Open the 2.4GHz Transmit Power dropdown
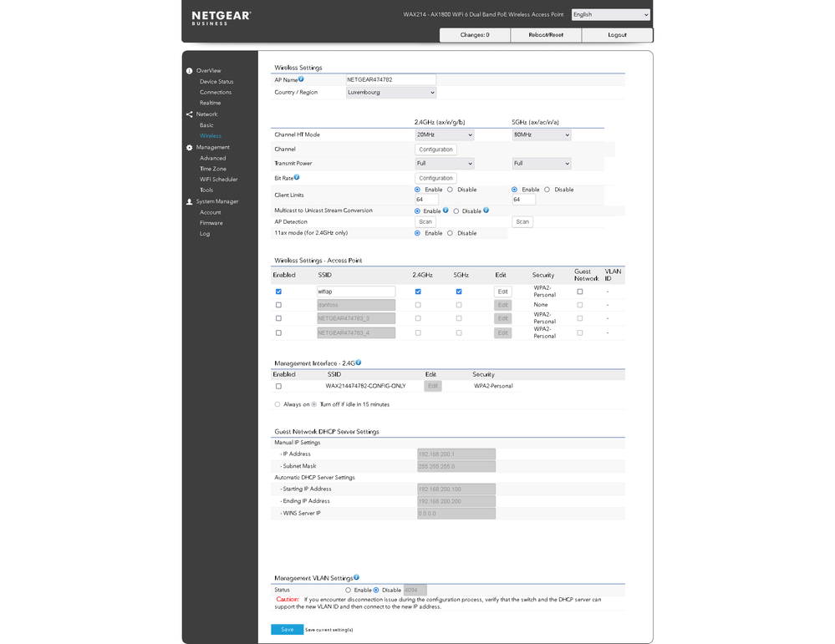 [445, 164]
